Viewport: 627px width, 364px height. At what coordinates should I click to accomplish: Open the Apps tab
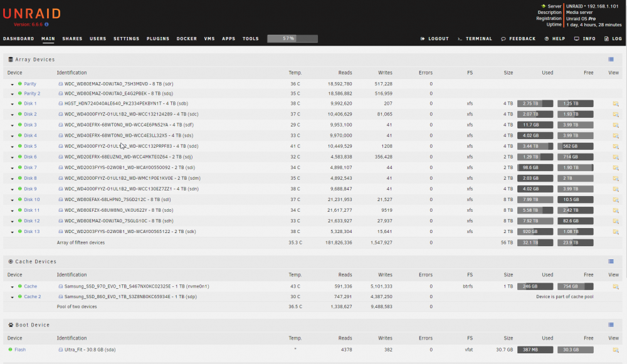click(x=229, y=39)
